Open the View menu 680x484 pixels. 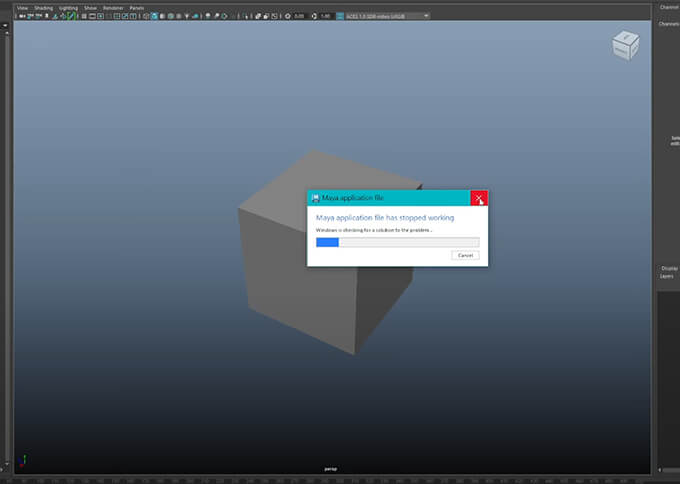(22, 7)
